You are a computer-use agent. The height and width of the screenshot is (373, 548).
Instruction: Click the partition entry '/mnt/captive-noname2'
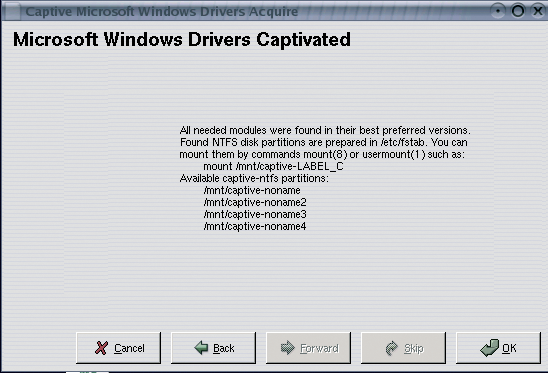[x=255, y=202]
